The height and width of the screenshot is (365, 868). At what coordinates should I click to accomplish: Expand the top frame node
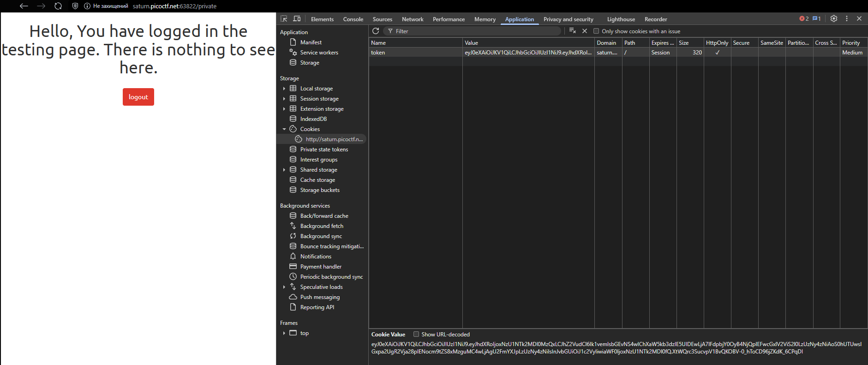[284, 333]
